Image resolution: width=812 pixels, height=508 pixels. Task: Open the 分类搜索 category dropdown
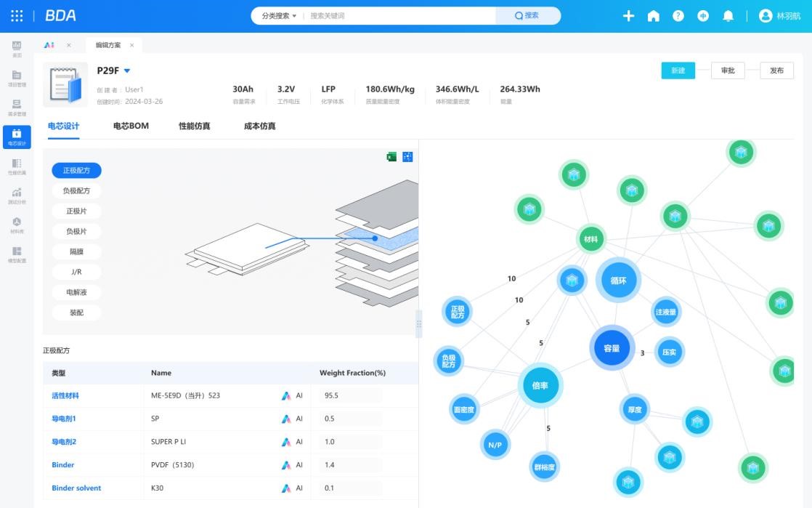279,16
